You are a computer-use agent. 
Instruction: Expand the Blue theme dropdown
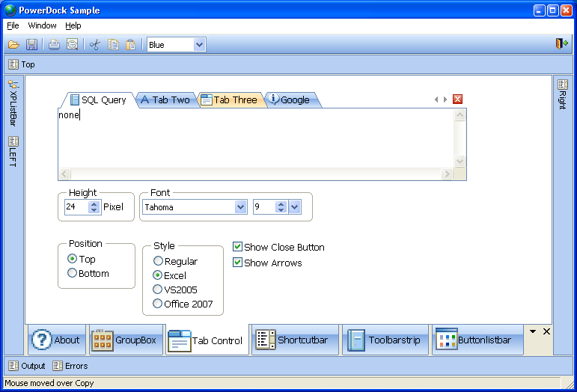(x=200, y=44)
